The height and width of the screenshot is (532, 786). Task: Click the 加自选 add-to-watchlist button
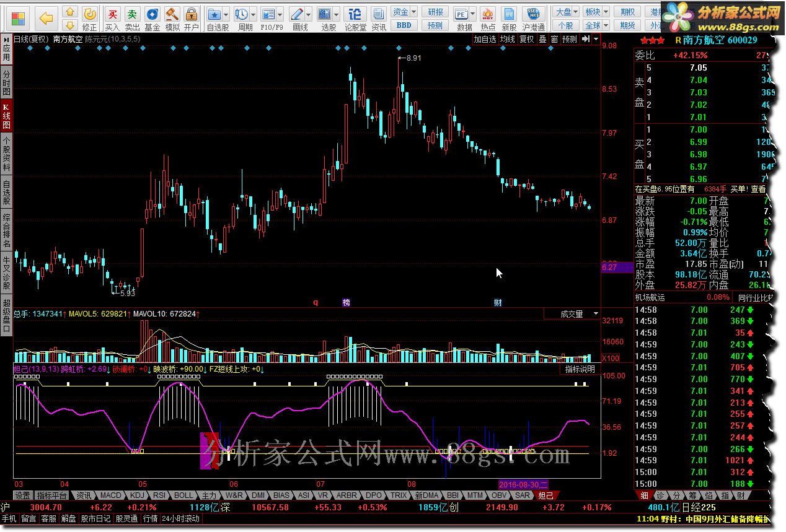click(485, 39)
